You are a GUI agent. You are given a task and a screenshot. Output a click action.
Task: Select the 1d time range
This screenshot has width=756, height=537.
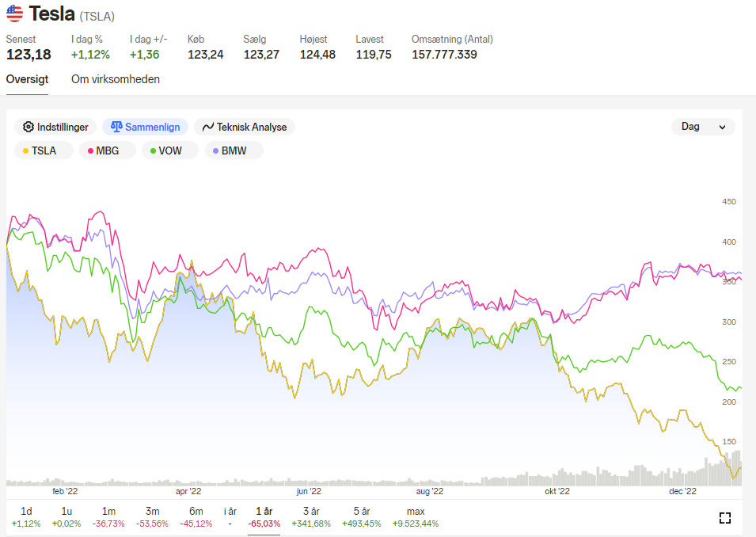(x=26, y=517)
